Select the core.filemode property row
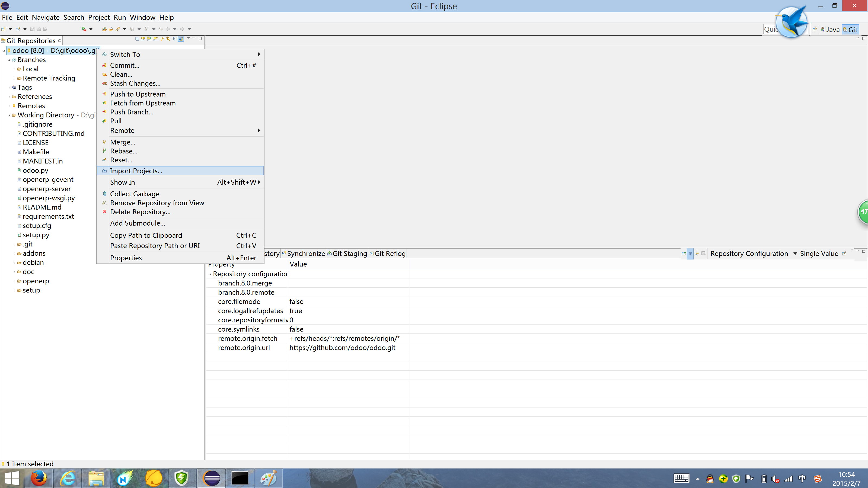868x488 pixels. [308, 302]
